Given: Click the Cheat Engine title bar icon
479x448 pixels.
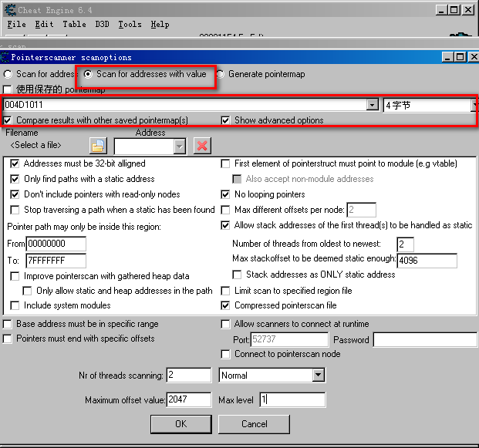Looking at the screenshot, I should 10,9.
